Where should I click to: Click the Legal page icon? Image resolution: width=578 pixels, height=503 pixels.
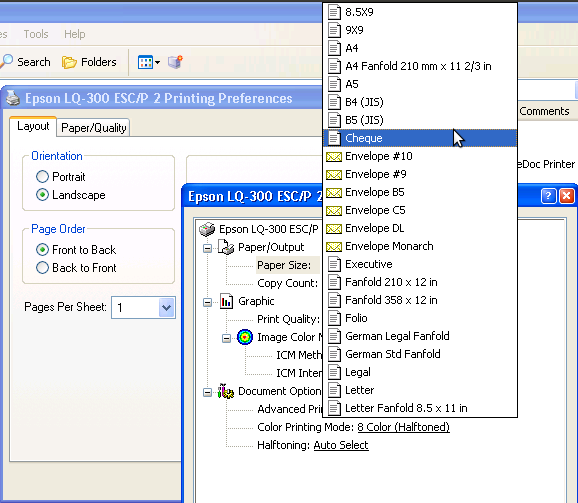coord(334,372)
